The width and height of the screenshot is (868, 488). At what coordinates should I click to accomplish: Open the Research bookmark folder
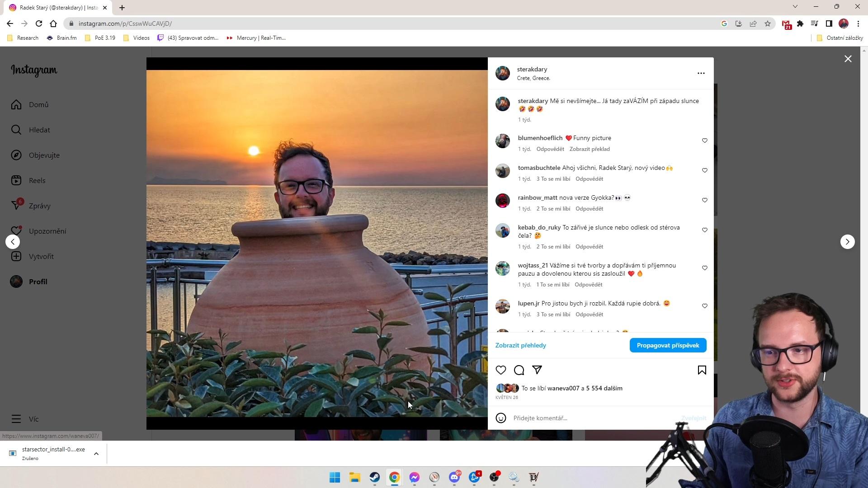click(x=23, y=38)
